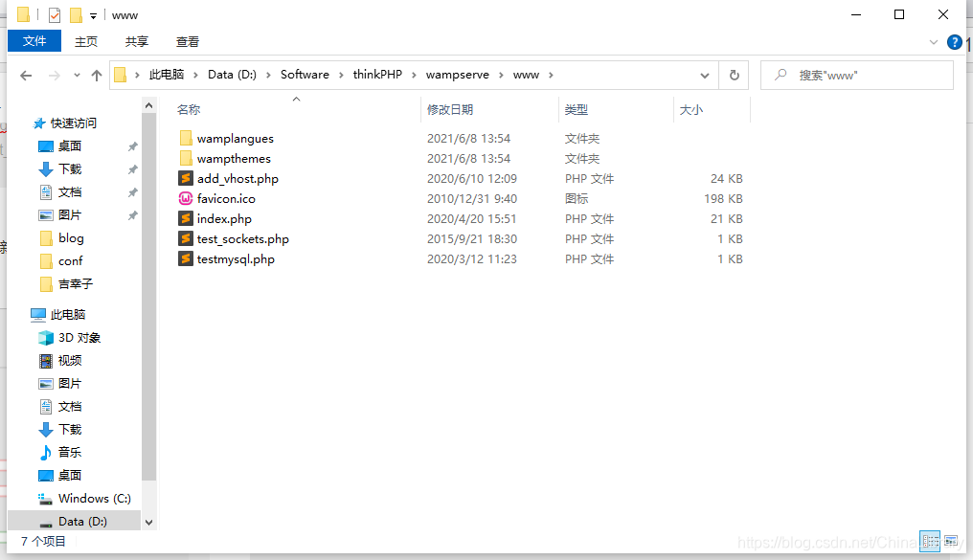The height and width of the screenshot is (560, 973).
Task: Expand the chevron after thinkPHP in breadcrumb
Action: 414,75
